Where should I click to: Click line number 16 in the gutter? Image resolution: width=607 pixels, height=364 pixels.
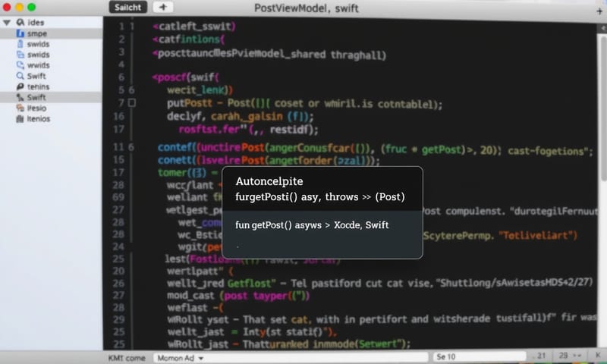(x=119, y=117)
